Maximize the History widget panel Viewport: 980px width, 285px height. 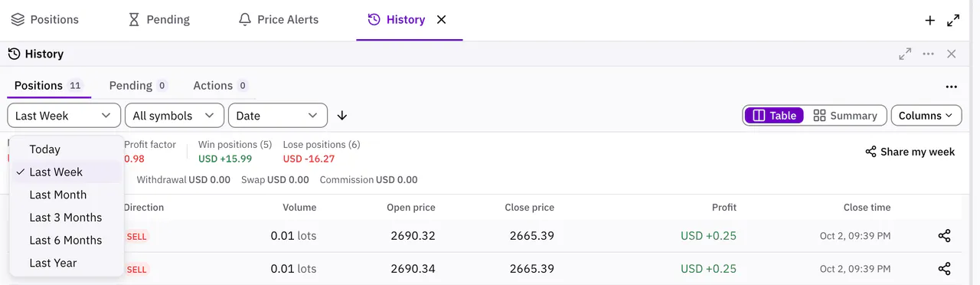905,54
